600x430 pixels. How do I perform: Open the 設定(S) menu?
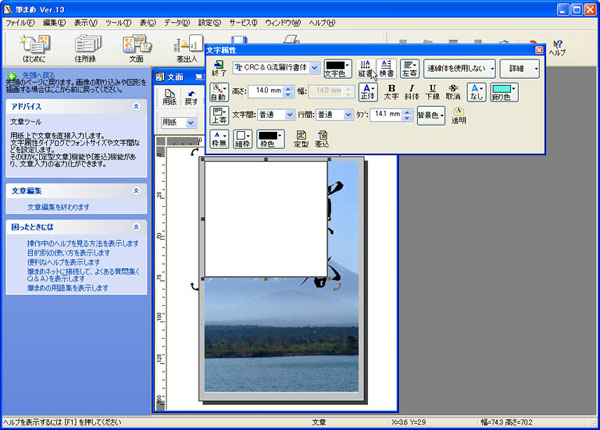pos(210,21)
